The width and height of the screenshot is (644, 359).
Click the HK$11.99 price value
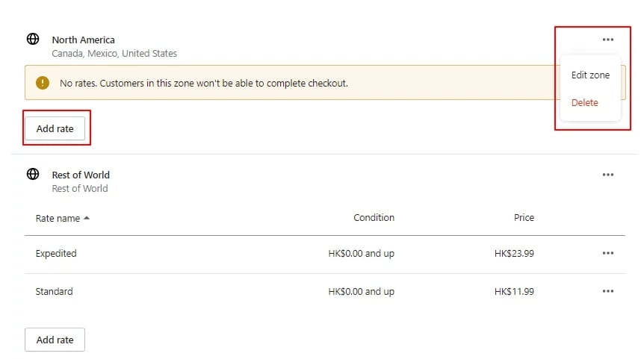[514, 291]
